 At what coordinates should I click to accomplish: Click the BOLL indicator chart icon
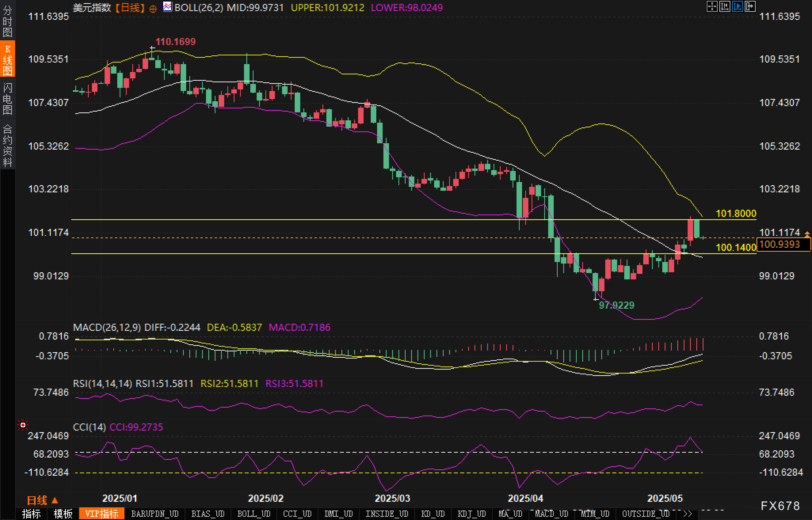[x=168, y=7]
